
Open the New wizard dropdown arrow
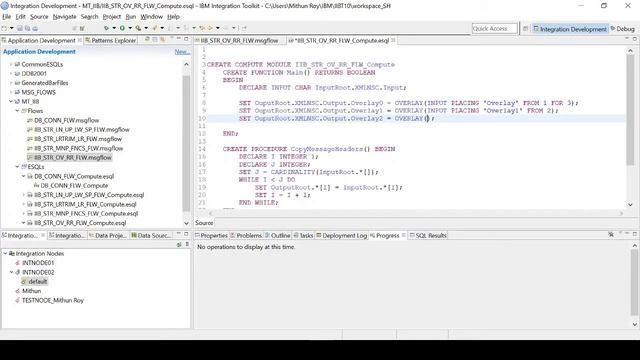coord(11,28)
